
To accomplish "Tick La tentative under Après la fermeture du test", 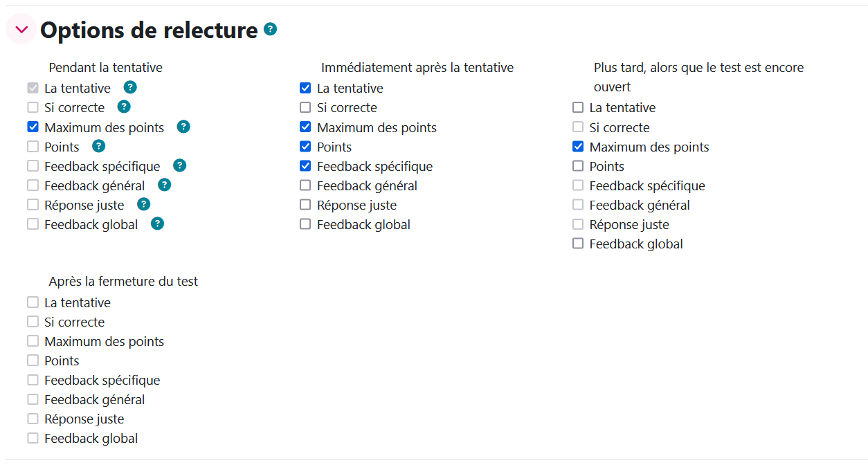I will (33, 302).
